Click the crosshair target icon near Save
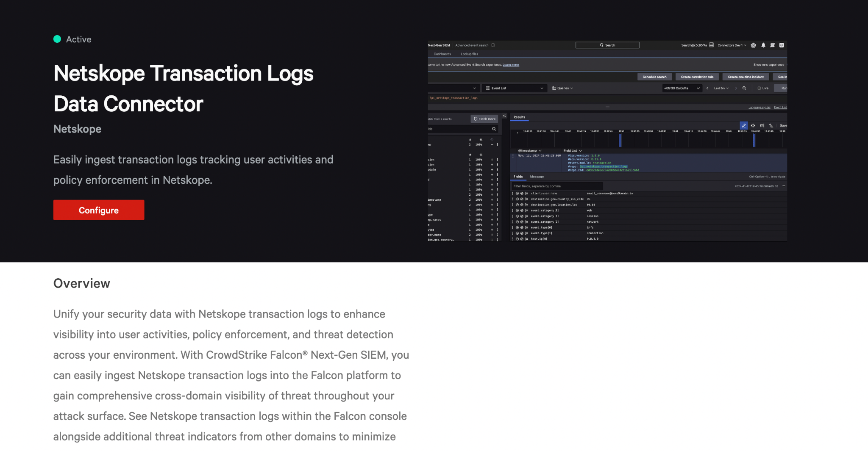Viewport: 868px width, 451px height. click(753, 125)
